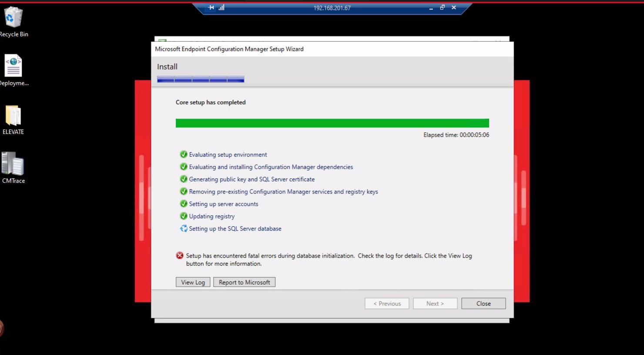Open the View Log button
644x355 pixels.
pos(193,282)
